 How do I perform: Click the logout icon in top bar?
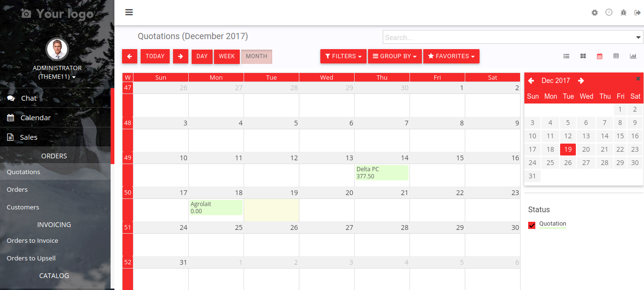point(637,13)
